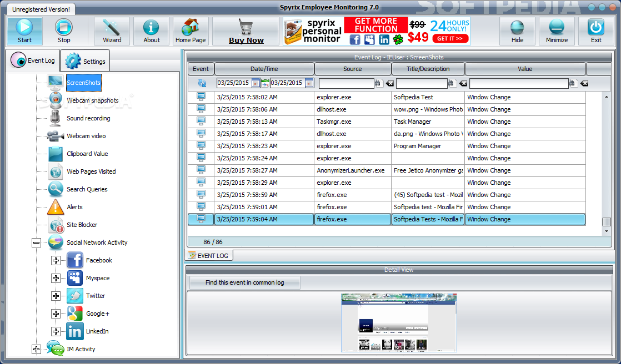Open Clipboard Value icon
This screenshot has width=621, height=364.
pyautogui.click(x=56, y=154)
